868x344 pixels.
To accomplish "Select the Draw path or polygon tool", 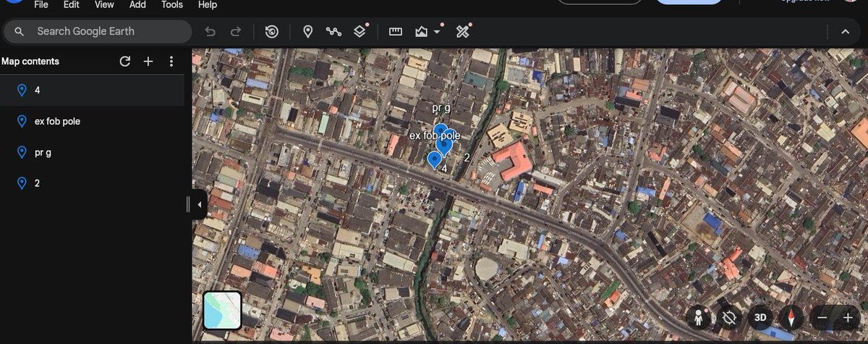I will tap(333, 32).
